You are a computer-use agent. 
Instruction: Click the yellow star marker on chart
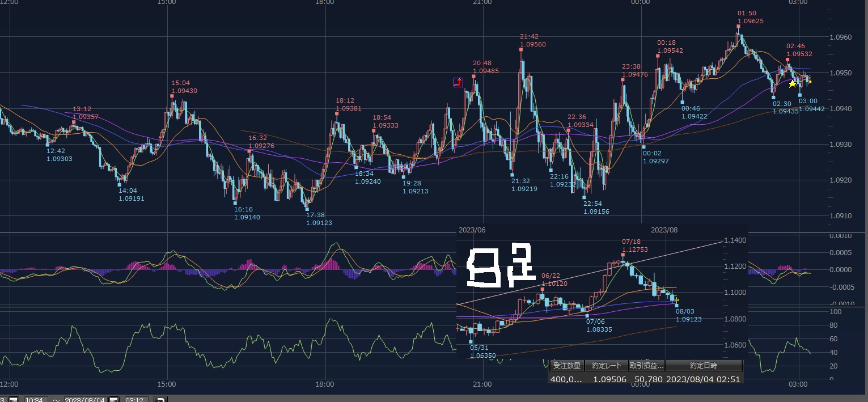click(792, 84)
